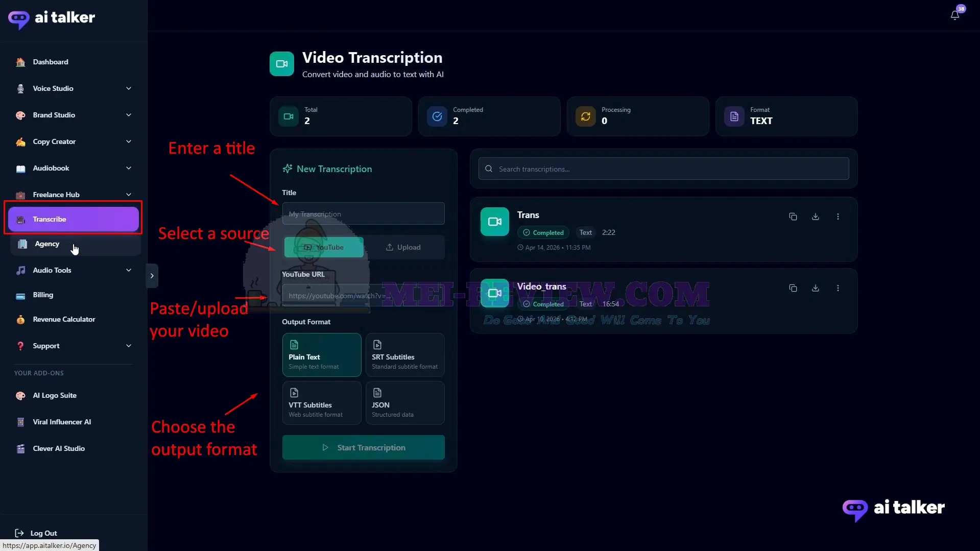Expand the Audio Tools menu
The height and width of the screenshot is (551, 980).
[x=74, y=270]
